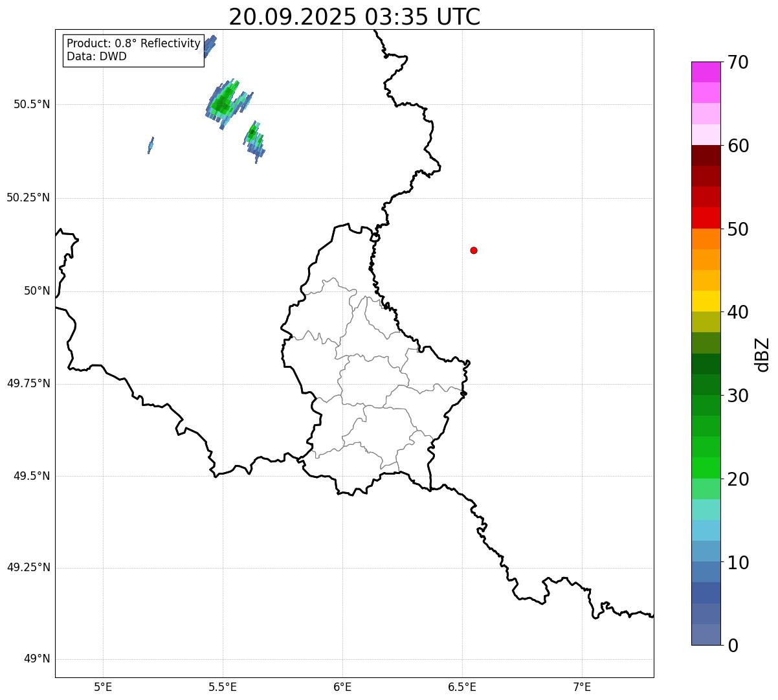Image resolution: width=778 pixels, height=700 pixels.
Task: Click the magenta top colorbar segment
Action: pyautogui.click(x=706, y=72)
